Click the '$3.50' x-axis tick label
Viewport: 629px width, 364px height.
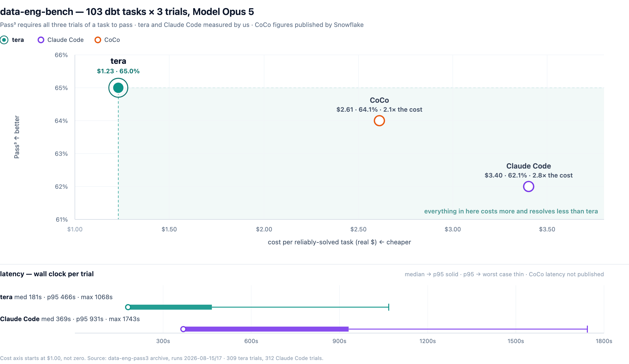[x=547, y=229]
